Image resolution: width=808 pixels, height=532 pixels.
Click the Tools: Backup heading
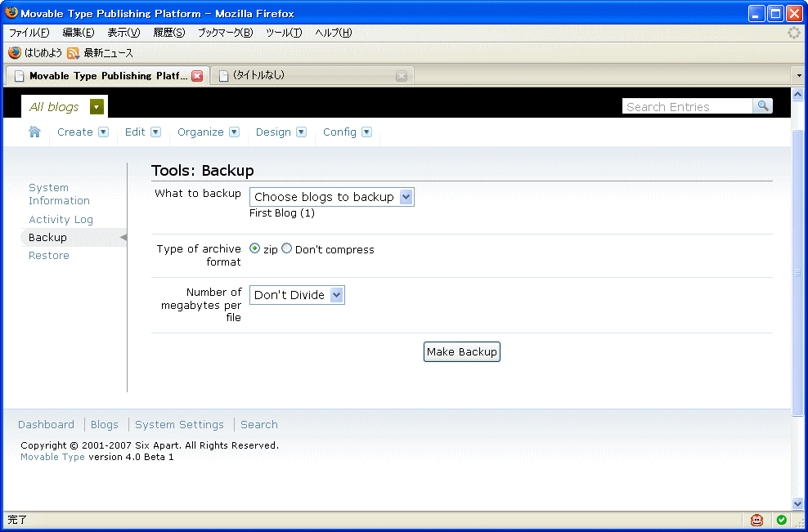(203, 171)
